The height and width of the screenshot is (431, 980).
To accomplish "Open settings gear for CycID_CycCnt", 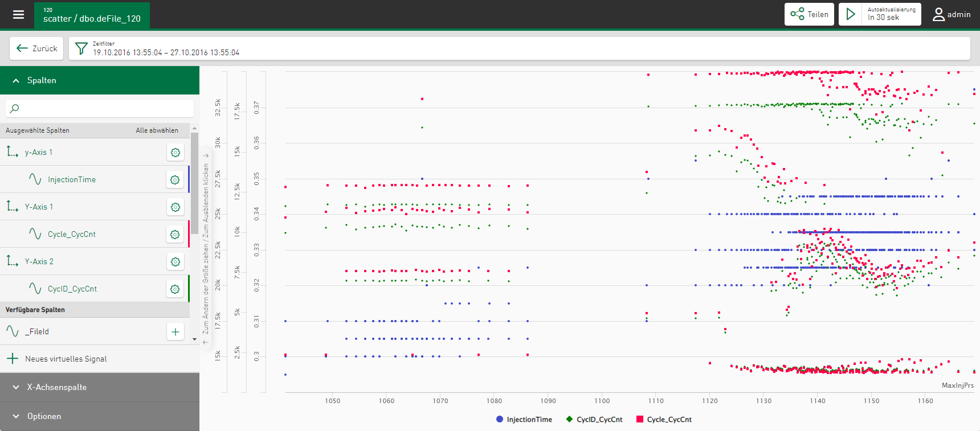I will [175, 289].
